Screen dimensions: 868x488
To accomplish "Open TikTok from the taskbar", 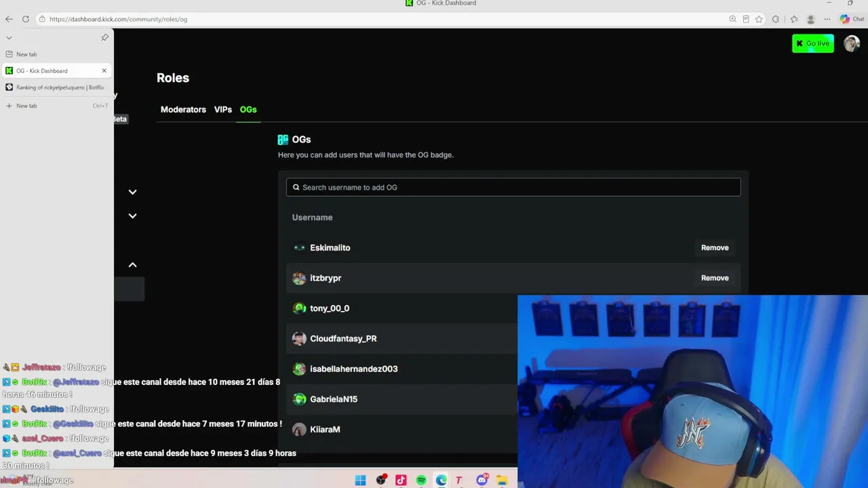I will point(401,481).
